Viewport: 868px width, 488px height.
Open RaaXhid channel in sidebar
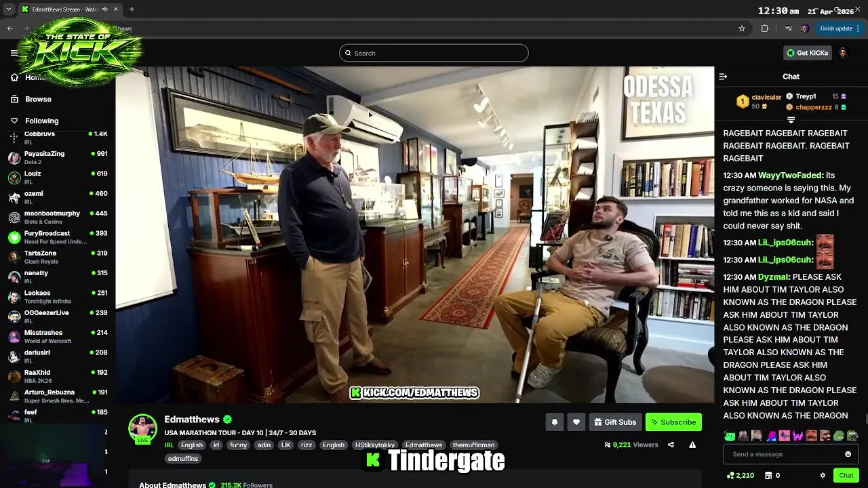tap(58, 376)
